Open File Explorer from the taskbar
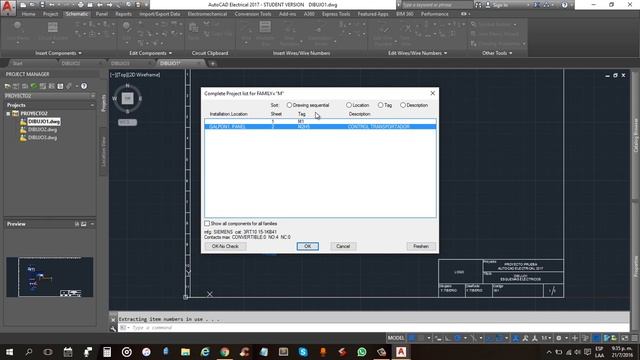The height and width of the screenshot is (360, 640). coord(185,352)
